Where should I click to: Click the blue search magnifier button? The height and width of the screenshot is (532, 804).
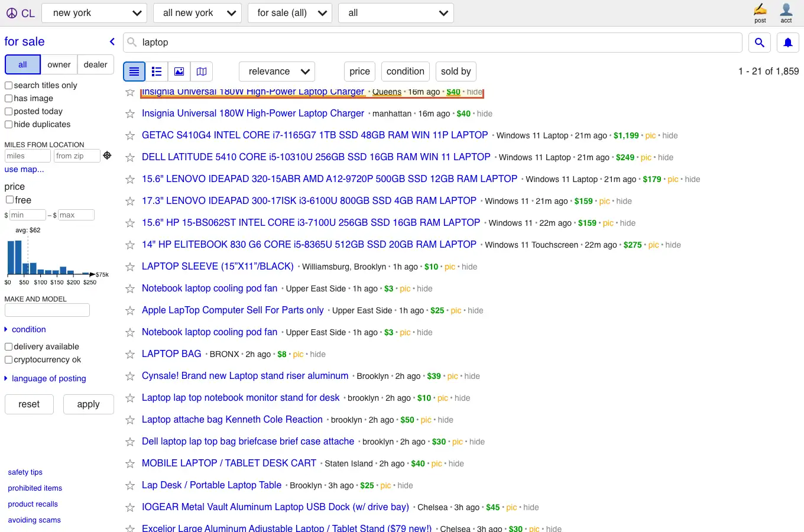760,43
